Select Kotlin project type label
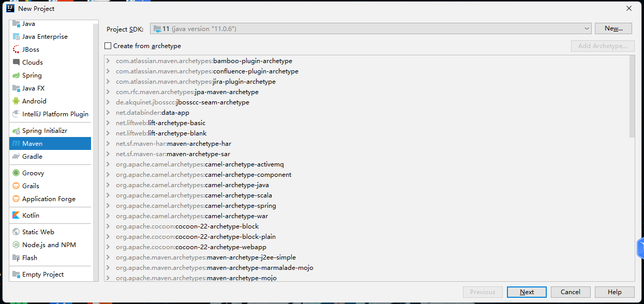The image size is (644, 304). (x=31, y=216)
